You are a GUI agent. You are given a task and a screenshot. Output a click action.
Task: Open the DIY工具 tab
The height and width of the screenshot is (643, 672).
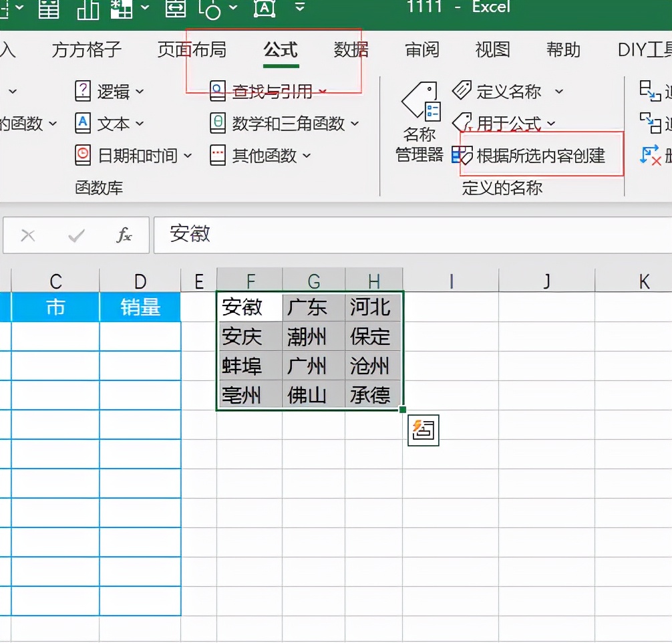coord(645,49)
